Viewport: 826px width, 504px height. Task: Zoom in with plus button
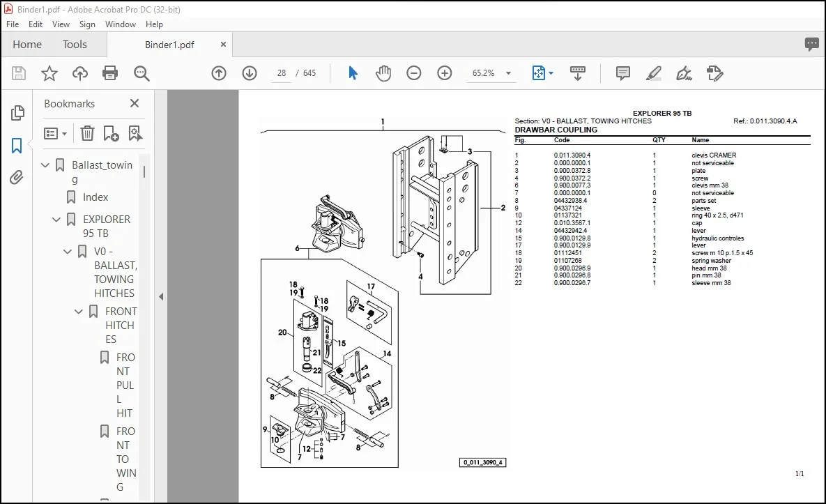coord(445,73)
